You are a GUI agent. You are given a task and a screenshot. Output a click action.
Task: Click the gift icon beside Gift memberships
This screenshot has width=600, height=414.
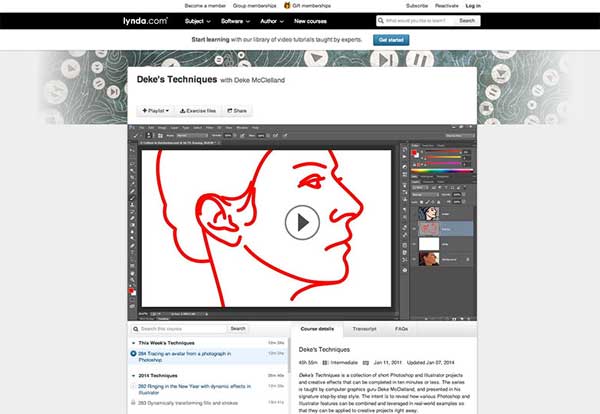[287, 5]
